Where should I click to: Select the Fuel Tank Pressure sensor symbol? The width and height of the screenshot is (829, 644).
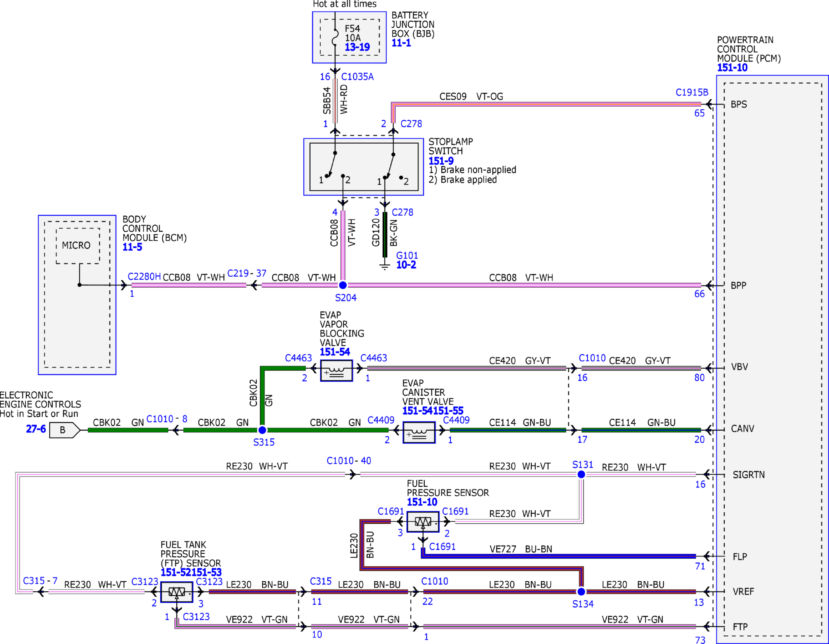177,592
